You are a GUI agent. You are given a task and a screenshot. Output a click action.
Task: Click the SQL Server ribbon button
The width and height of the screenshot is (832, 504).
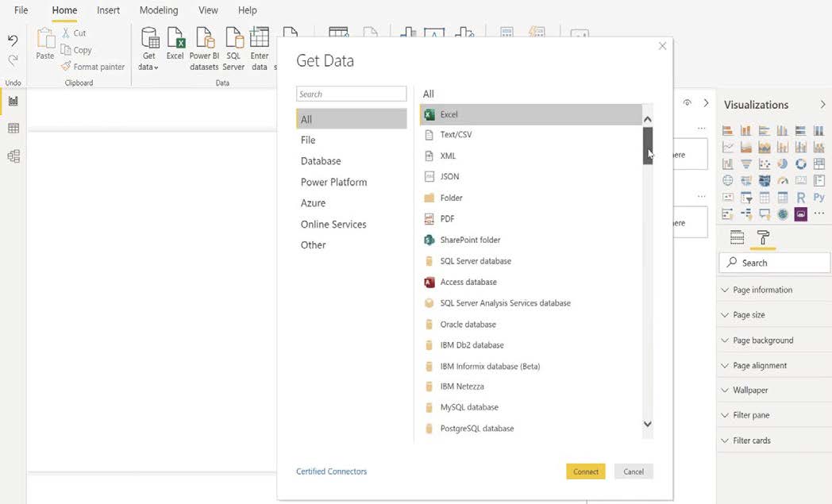[233, 49]
